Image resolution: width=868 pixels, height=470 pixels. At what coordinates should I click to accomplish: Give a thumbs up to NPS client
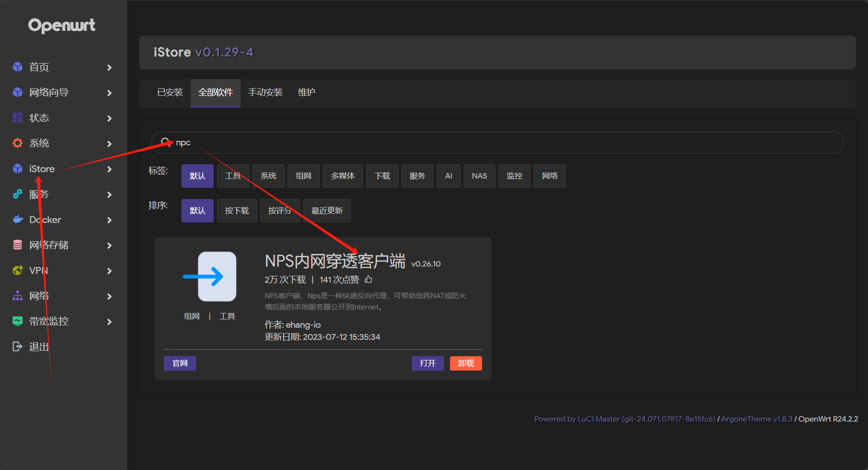click(368, 279)
